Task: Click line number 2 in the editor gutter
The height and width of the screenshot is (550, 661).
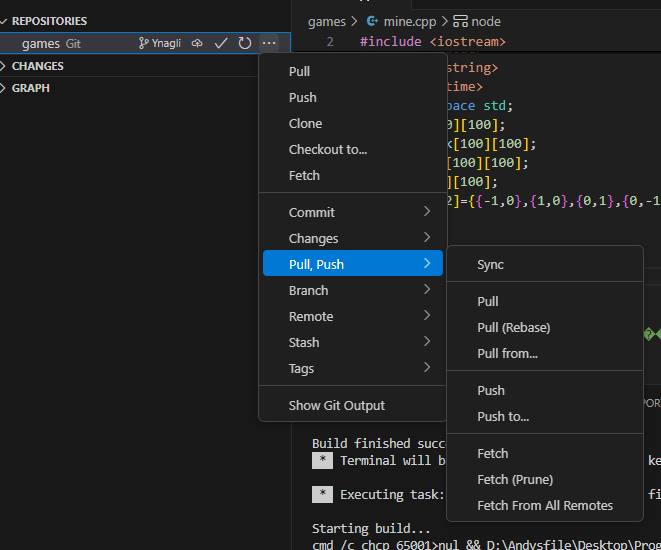Action: pos(330,42)
